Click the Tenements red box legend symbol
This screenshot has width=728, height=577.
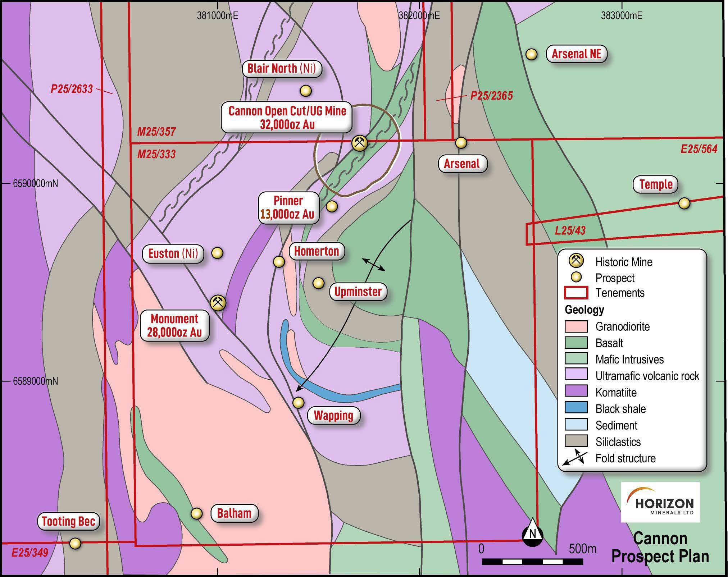pyautogui.click(x=576, y=293)
